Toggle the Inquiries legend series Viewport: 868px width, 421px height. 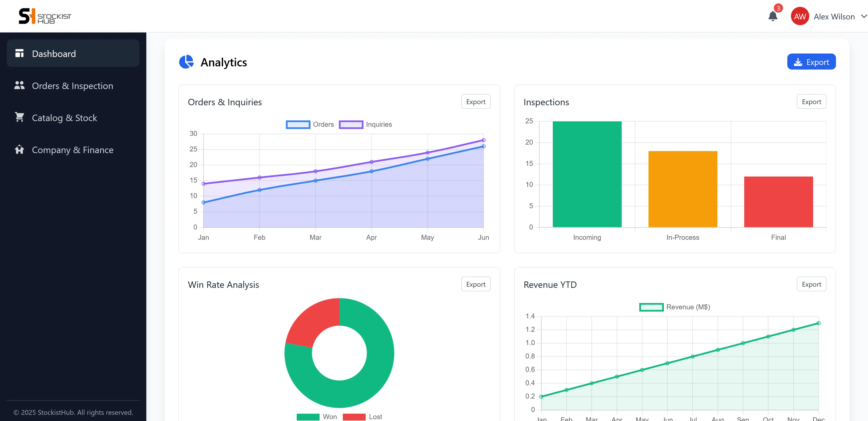point(366,124)
